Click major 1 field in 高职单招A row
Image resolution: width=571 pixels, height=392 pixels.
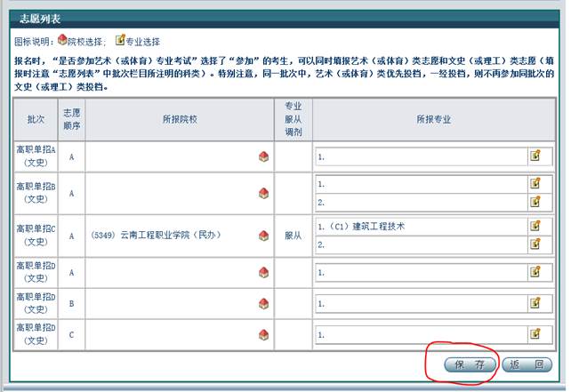click(420, 156)
